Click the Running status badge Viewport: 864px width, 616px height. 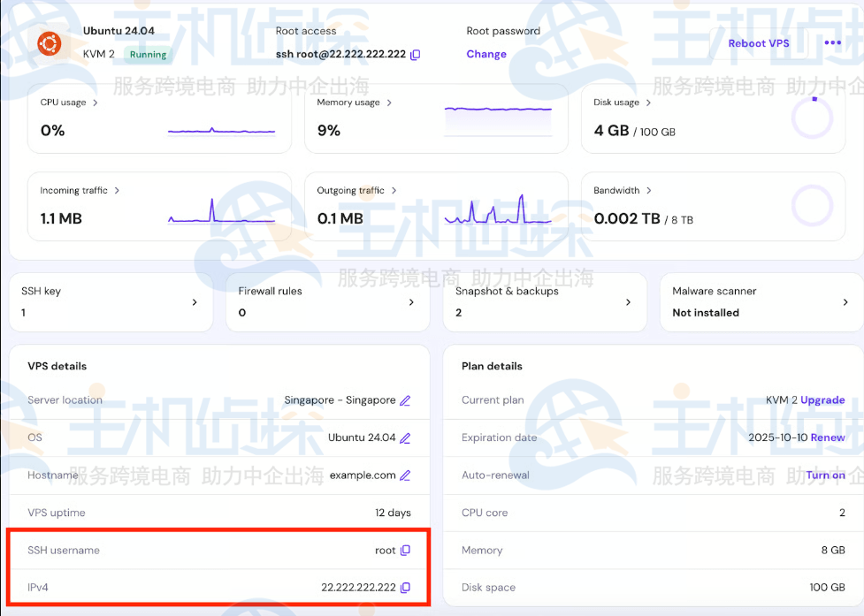coord(148,55)
